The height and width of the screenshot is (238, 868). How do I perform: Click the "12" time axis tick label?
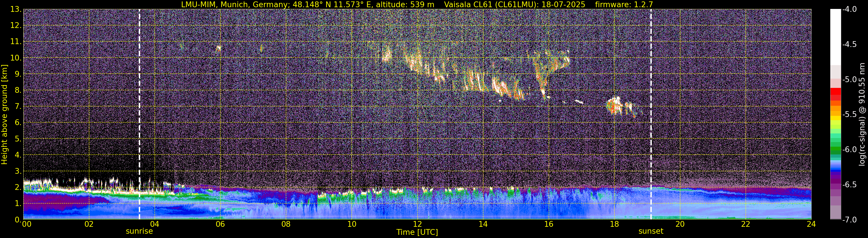click(417, 224)
